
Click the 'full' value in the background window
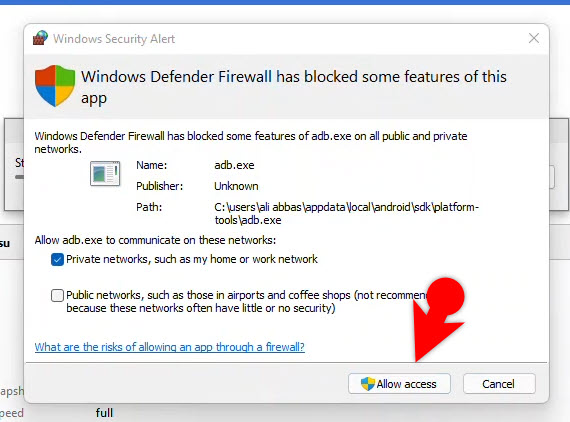[x=104, y=413]
